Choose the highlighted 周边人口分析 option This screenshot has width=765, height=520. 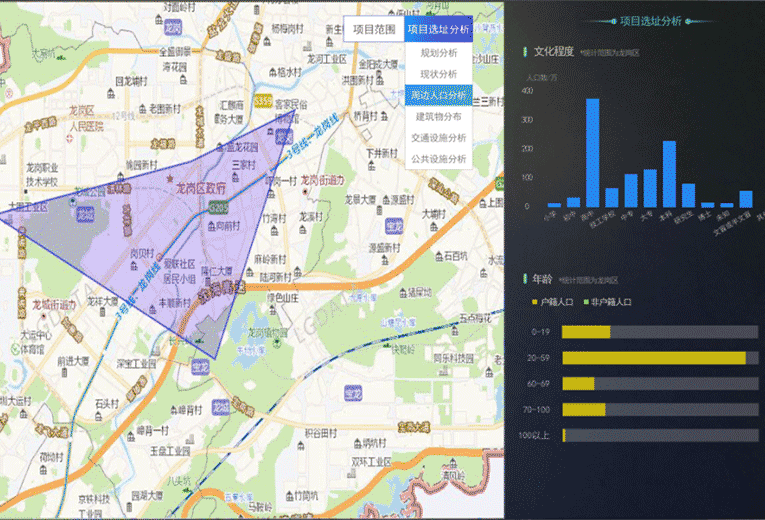point(438,95)
